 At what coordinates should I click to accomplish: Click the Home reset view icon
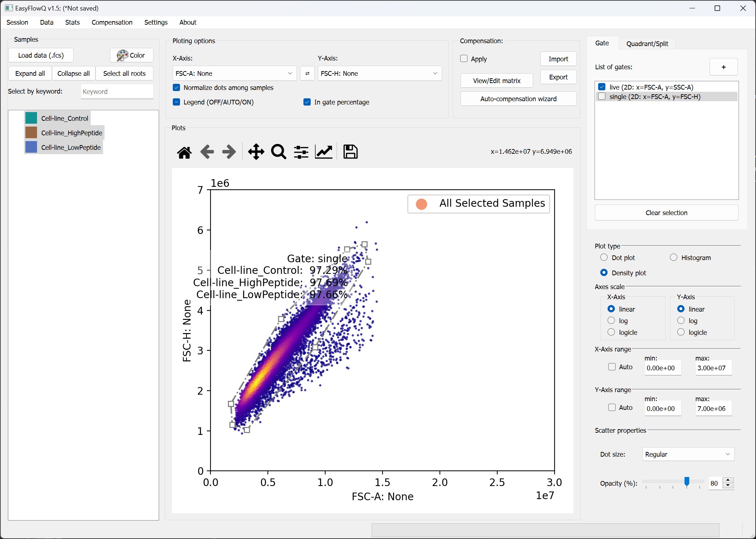click(x=184, y=152)
